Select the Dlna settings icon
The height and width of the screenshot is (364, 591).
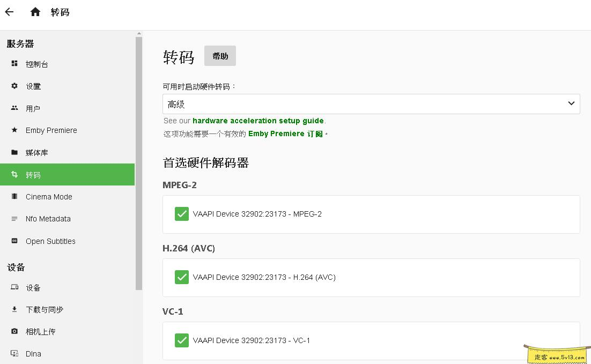coord(33,353)
